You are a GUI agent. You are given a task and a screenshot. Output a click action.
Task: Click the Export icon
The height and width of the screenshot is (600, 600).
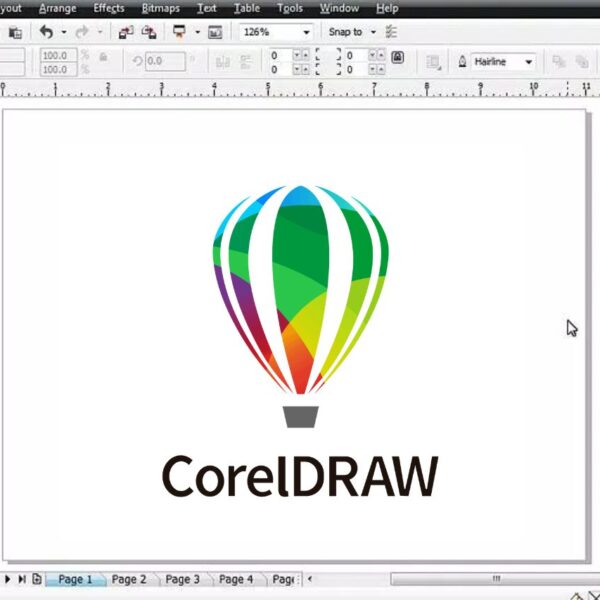[x=149, y=33]
